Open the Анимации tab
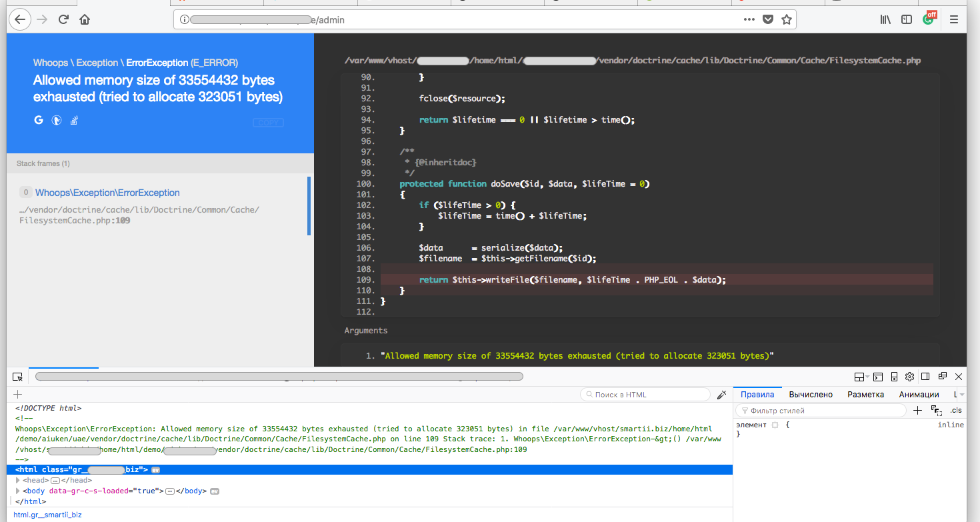Screen dimensions: 980x522 point(919,395)
